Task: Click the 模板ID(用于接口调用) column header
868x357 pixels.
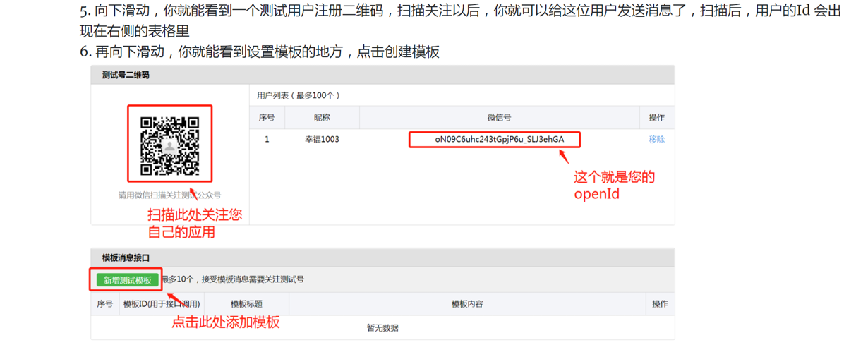Action: (162, 304)
